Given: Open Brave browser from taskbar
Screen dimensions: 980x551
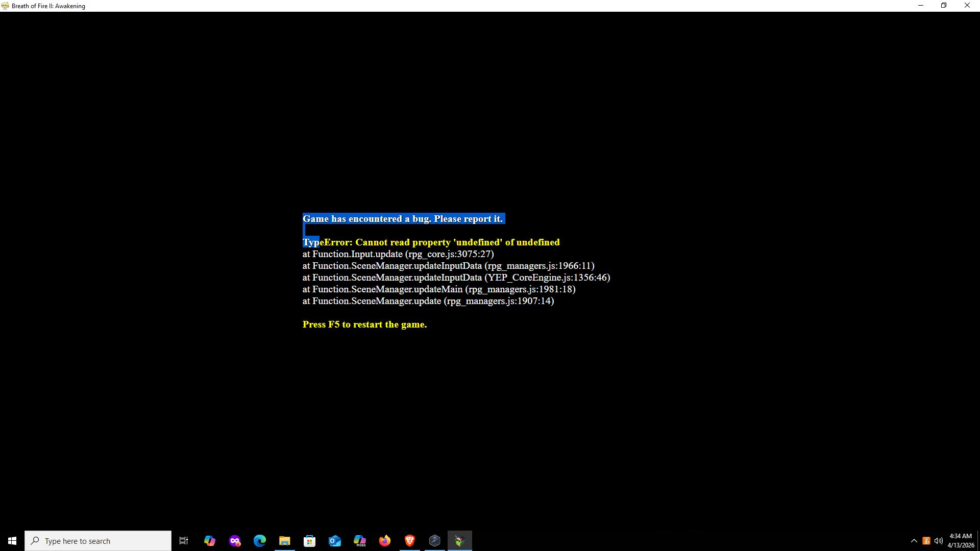Looking at the screenshot, I should click(410, 541).
